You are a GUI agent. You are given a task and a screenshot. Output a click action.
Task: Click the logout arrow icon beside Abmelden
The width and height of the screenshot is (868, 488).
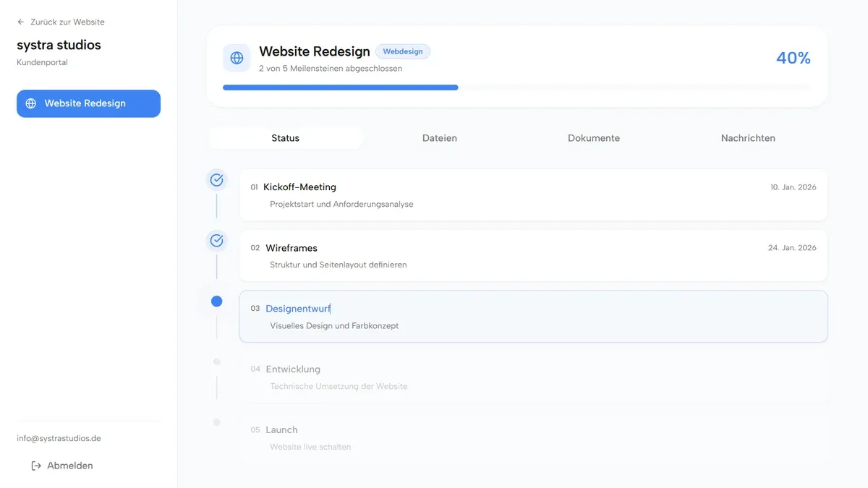[x=35, y=466]
